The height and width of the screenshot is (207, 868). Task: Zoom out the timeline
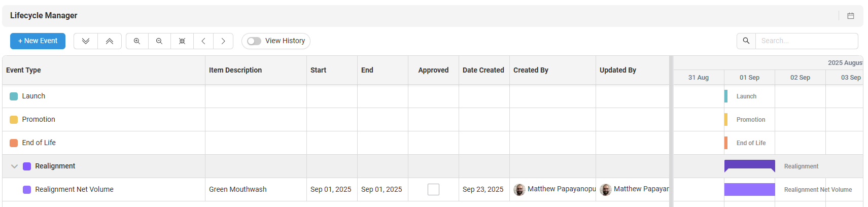pos(159,41)
